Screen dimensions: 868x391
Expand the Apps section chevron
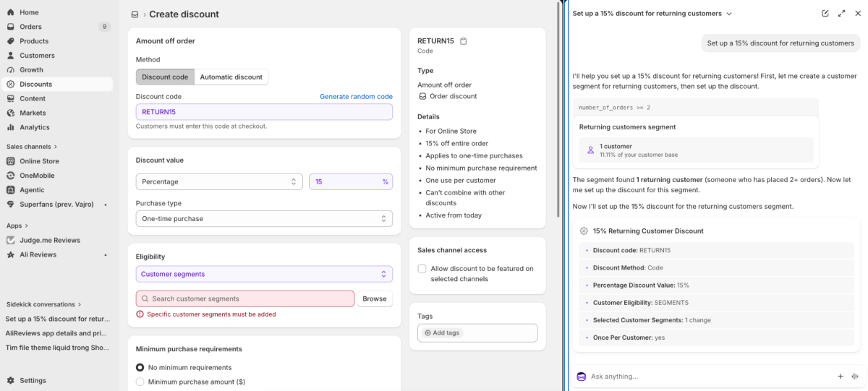pyautogui.click(x=26, y=225)
